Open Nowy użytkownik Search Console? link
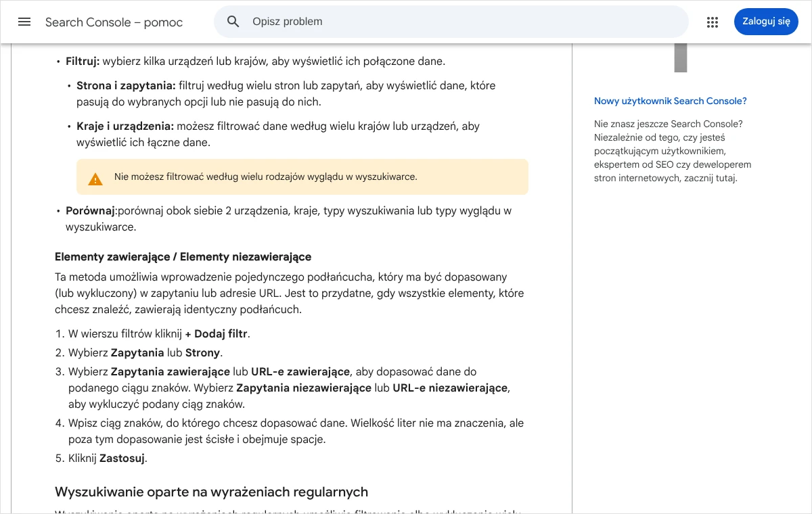Screen dimensions: 812x514 pos(671,101)
